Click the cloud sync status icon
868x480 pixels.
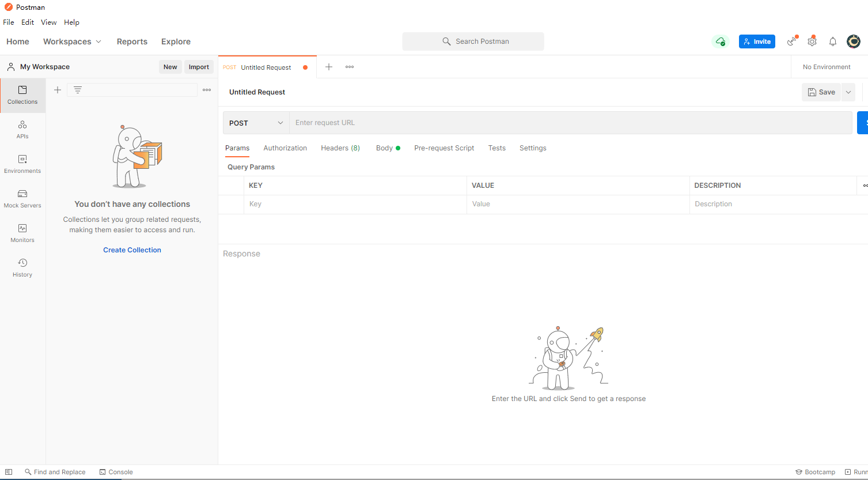[721, 41]
